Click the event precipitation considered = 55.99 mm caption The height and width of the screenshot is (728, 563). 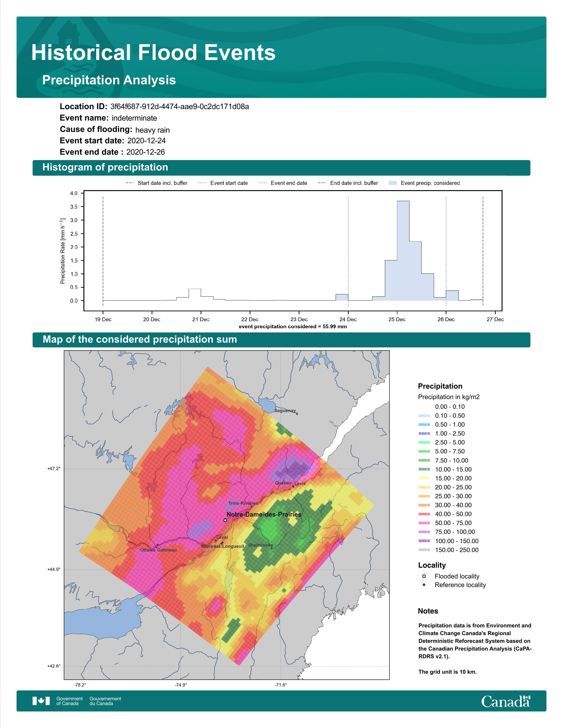click(x=293, y=327)
